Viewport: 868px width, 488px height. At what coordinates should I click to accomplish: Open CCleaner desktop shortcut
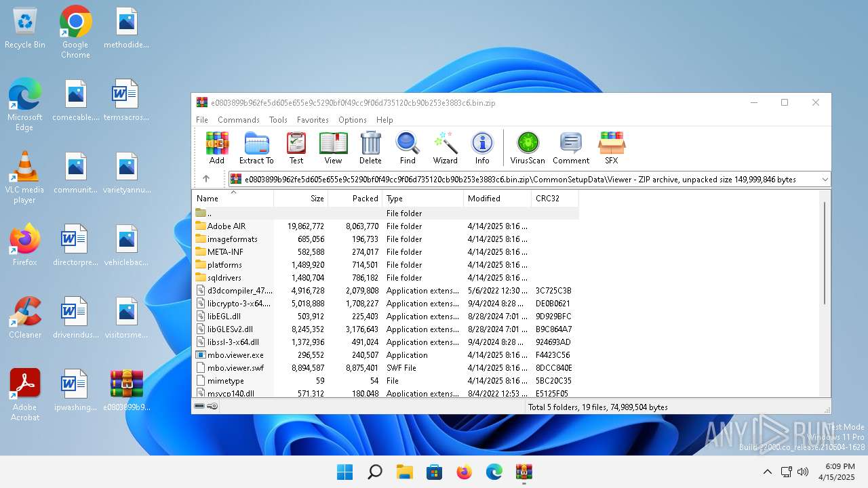(25, 318)
